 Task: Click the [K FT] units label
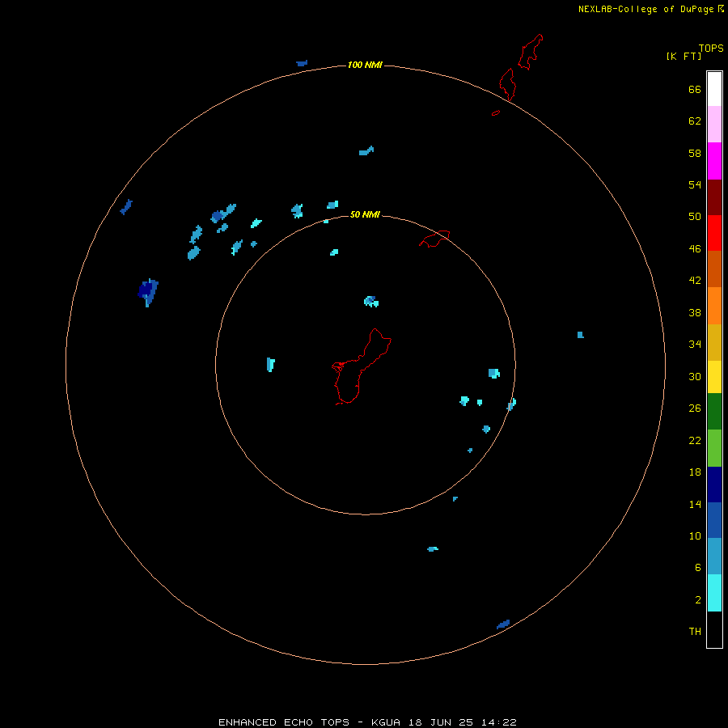[x=684, y=57]
